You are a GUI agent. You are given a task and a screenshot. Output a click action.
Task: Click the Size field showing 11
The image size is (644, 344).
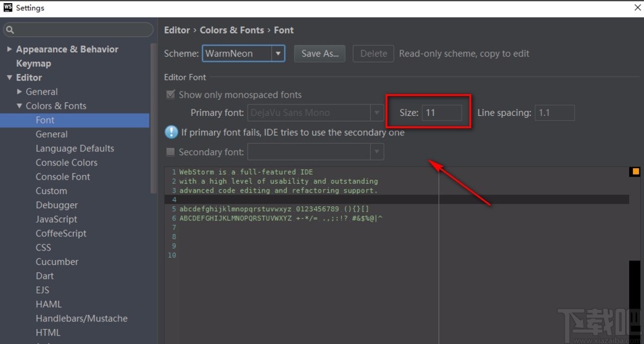pyautogui.click(x=442, y=113)
